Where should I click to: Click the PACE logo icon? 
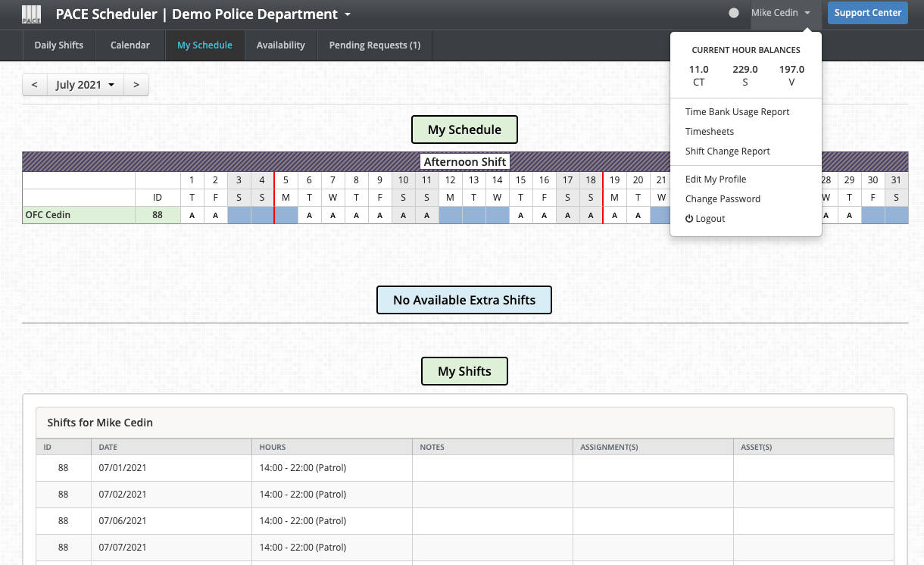point(31,13)
